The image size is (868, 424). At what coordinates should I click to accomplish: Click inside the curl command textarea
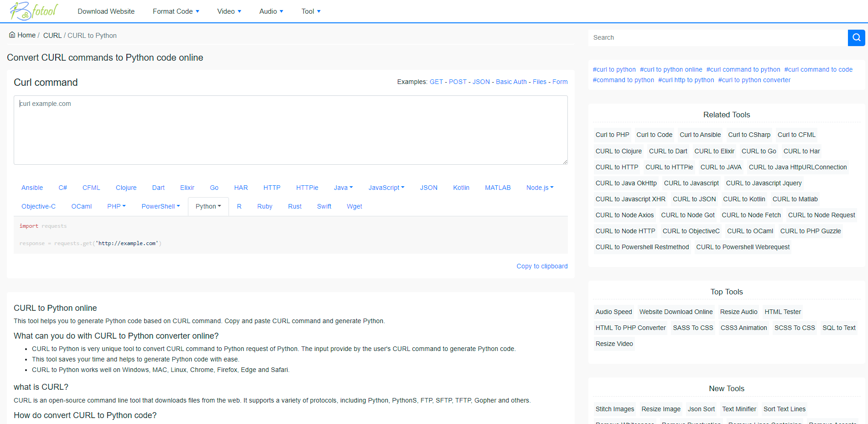[290, 130]
